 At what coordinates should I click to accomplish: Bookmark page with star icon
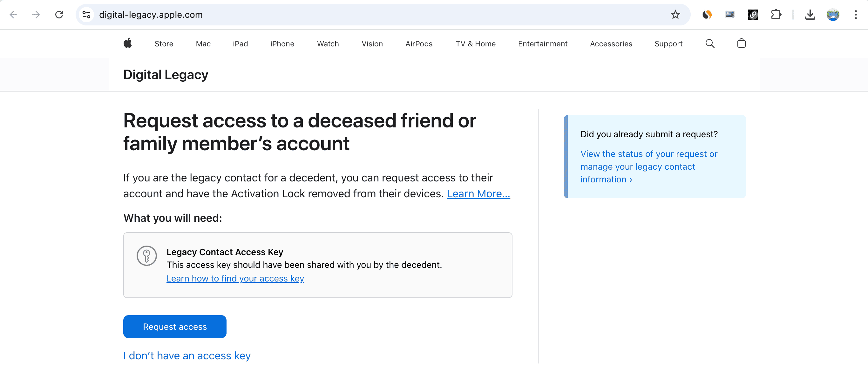(675, 15)
